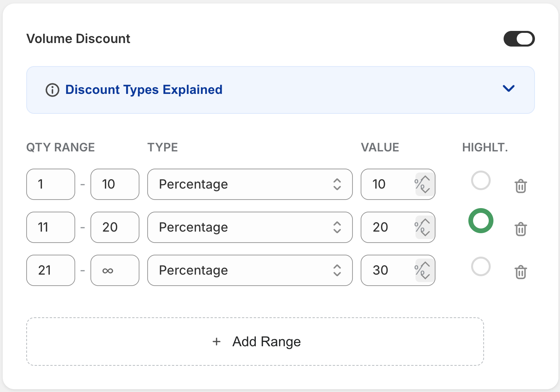This screenshot has height=392, width=560.
Task: Delete the 1-10 quantity range row
Action: coord(520,186)
